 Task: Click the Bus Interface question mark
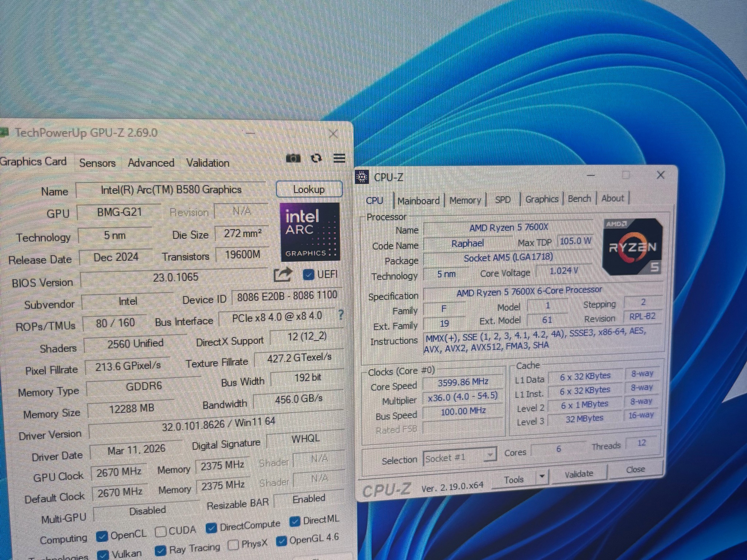tap(341, 314)
